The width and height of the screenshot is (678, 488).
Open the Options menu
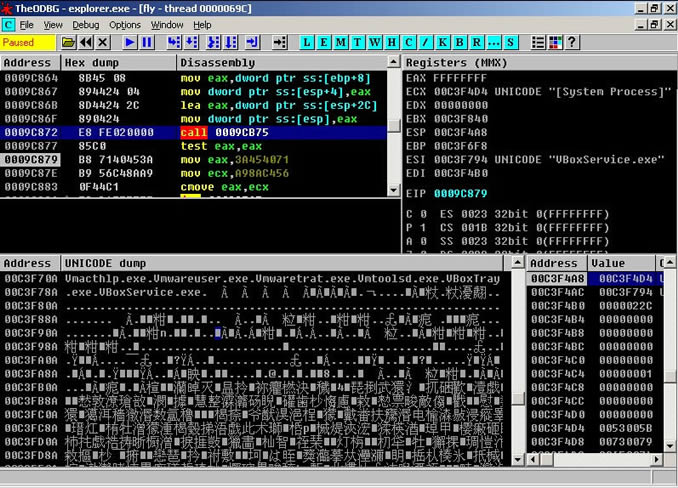(125, 24)
